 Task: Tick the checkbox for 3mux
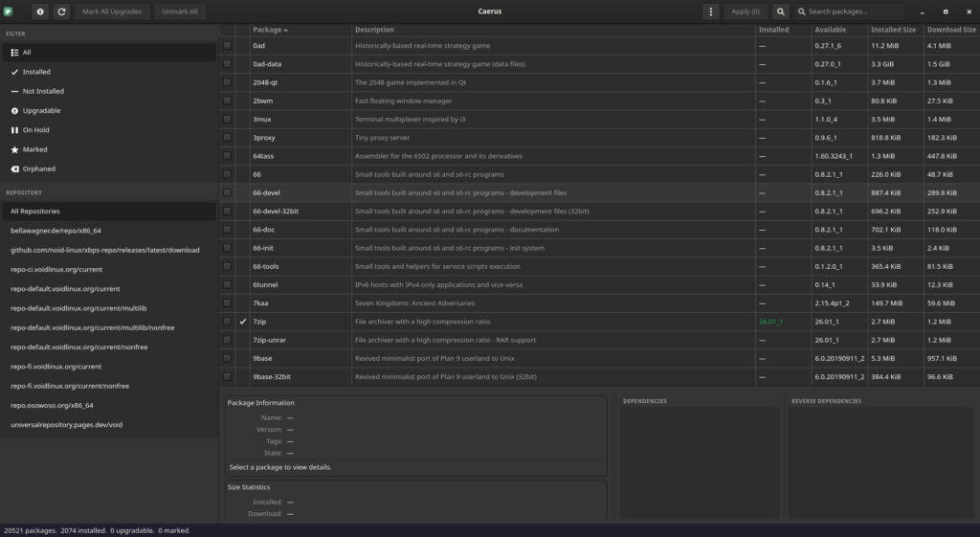(227, 119)
